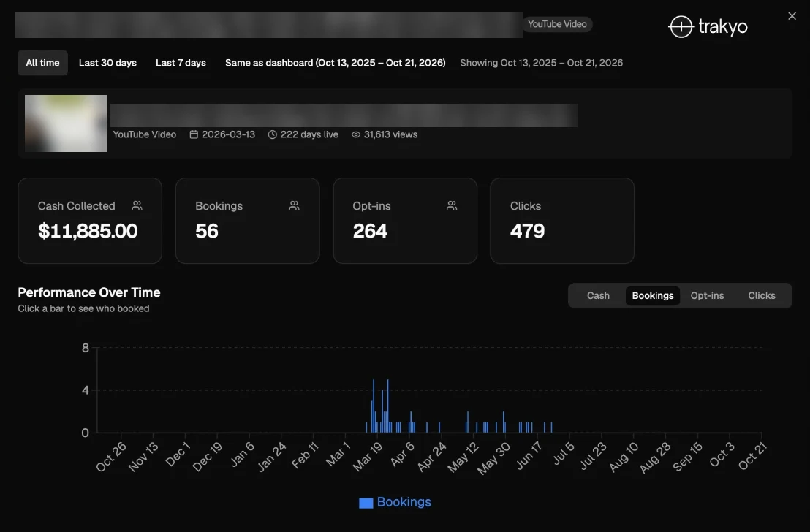810x532 pixels.
Task: Switch the chart to Clicks
Action: pyautogui.click(x=762, y=295)
